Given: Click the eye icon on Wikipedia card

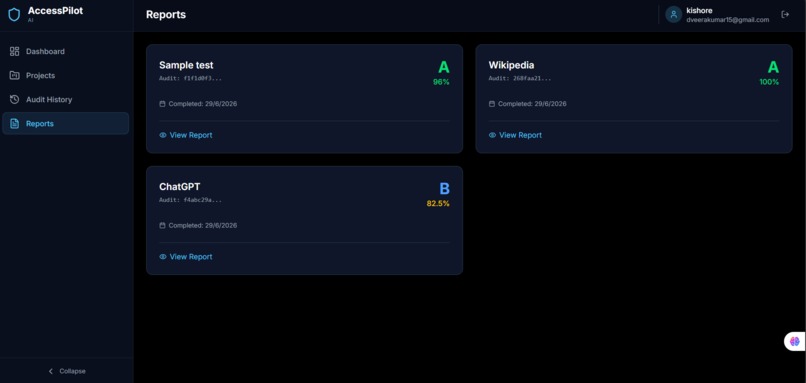Looking at the screenshot, I should [492, 135].
